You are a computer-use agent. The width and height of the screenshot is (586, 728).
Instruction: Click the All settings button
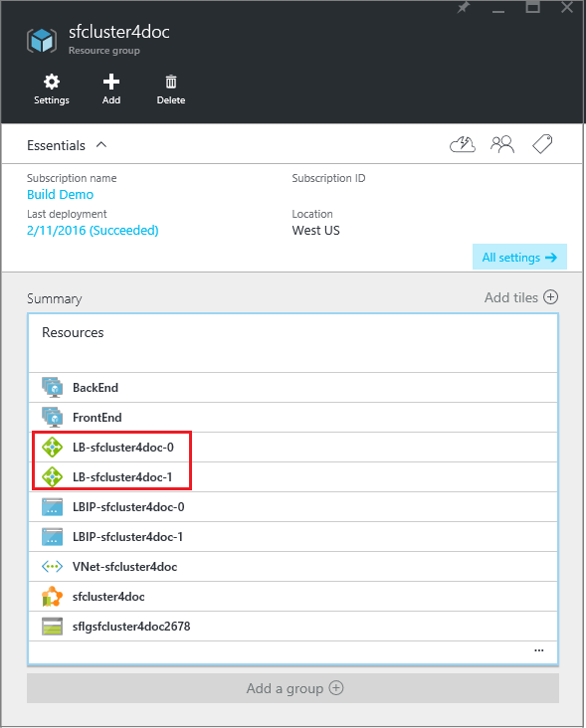tap(519, 257)
